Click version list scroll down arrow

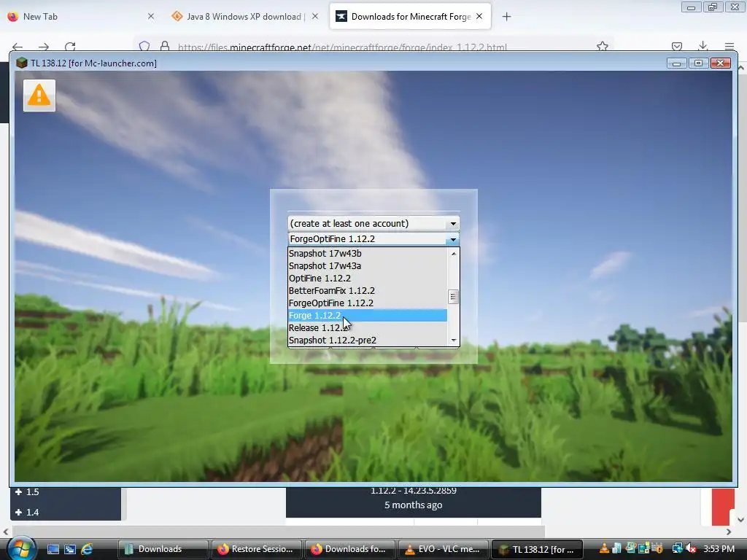tap(454, 340)
